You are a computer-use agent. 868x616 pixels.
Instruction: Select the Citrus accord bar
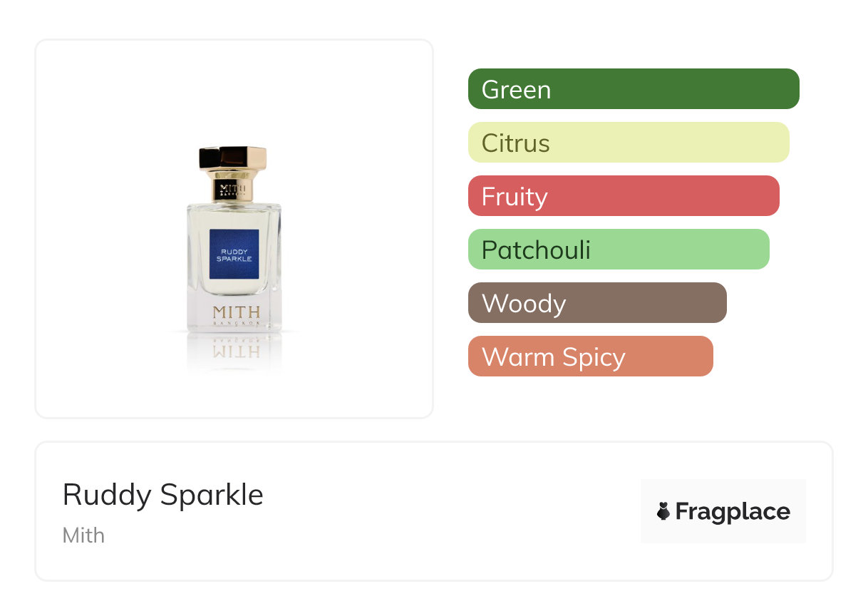click(x=628, y=143)
